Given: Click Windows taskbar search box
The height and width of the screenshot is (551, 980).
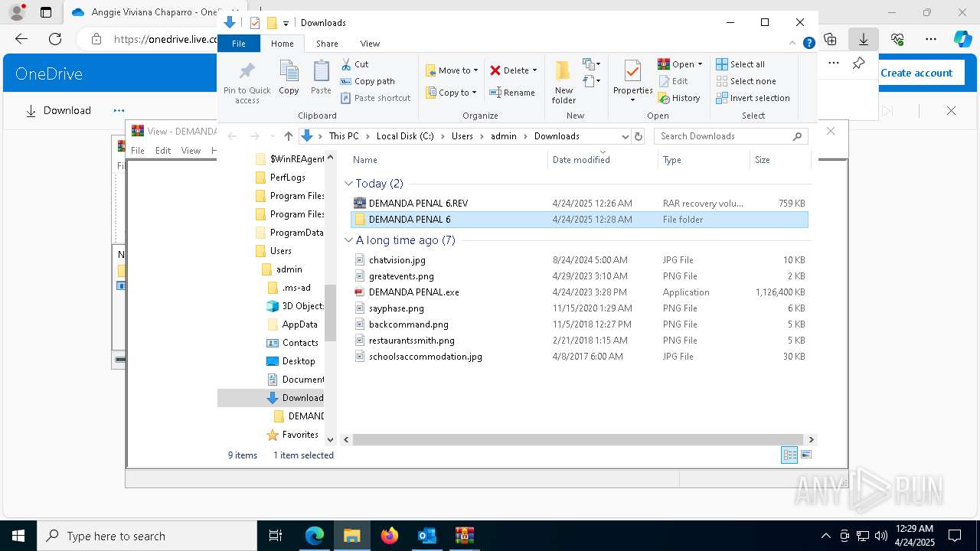Looking at the screenshot, I should (147, 536).
